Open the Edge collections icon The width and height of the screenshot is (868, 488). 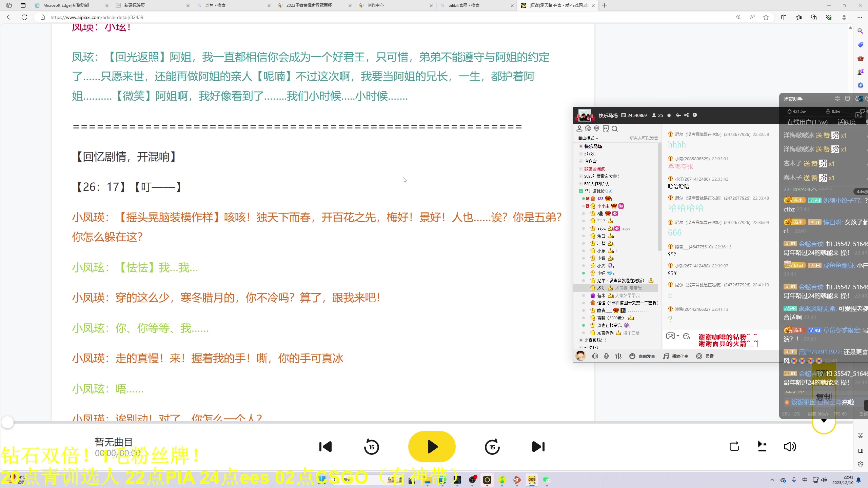click(x=814, y=17)
